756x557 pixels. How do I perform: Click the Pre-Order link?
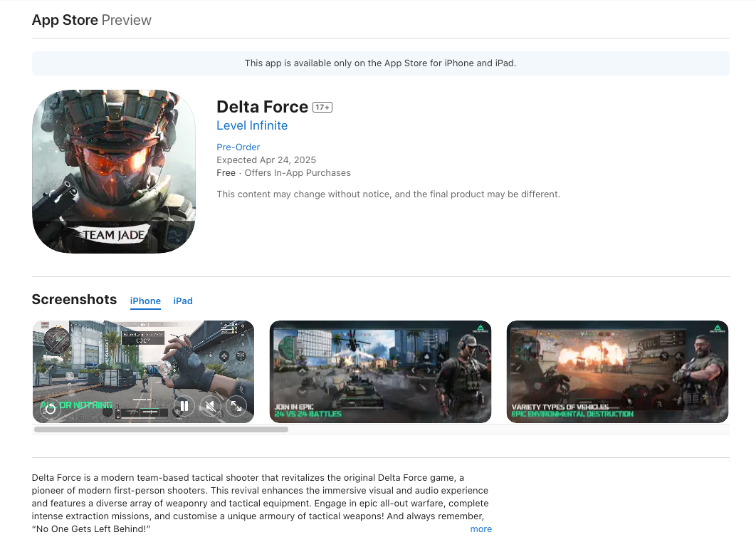click(238, 147)
